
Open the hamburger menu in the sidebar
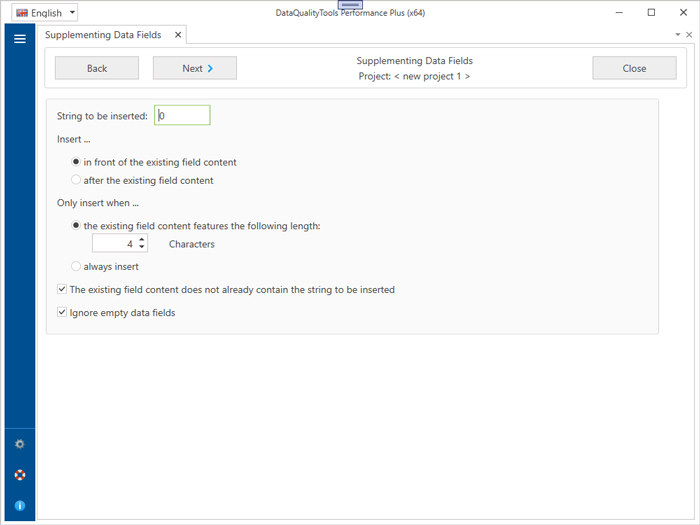pyautogui.click(x=20, y=39)
